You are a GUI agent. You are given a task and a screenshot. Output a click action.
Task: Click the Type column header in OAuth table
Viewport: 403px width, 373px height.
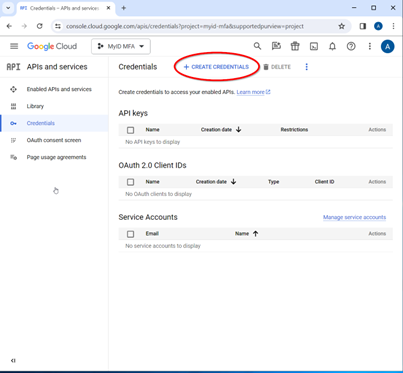pos(273,182)
